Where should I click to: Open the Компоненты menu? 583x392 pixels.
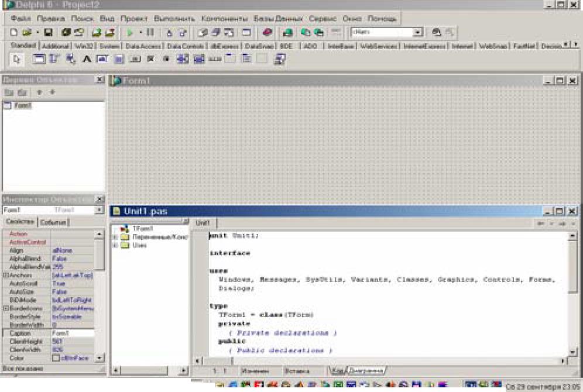coord(225,19)
